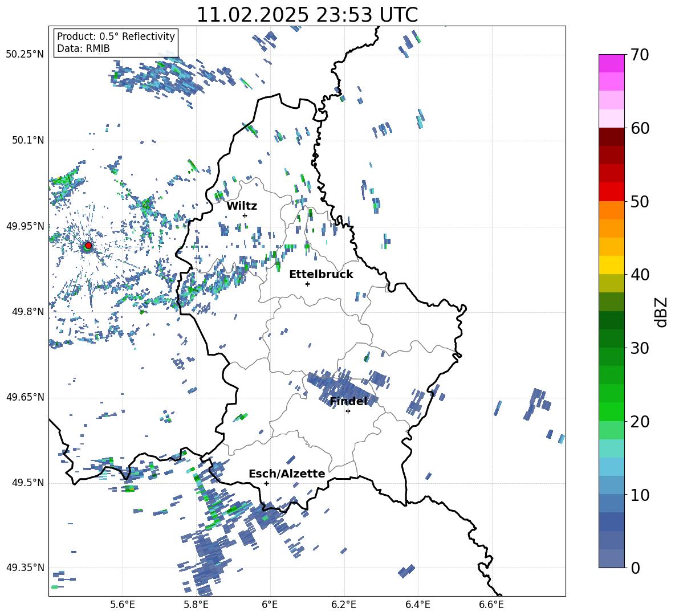This screenshot has height=616, width=675.
Task: Click the dBZ colorbar label
Action: pos(662,312)
